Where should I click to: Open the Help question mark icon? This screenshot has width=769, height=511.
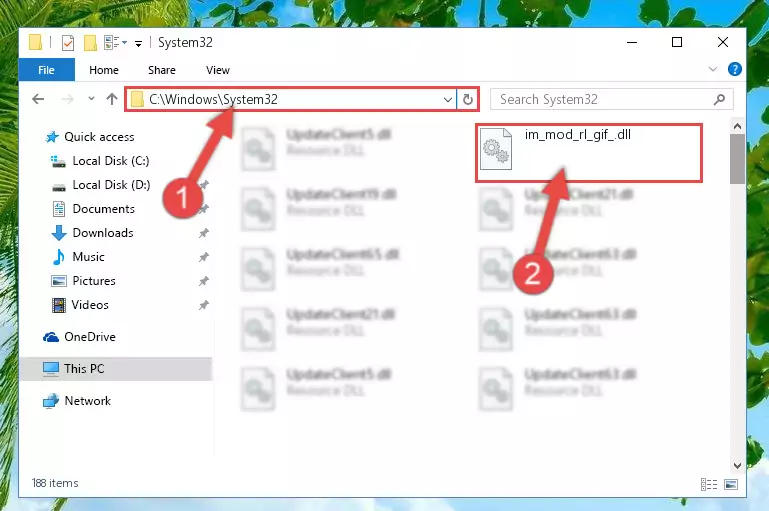(735, 69)
